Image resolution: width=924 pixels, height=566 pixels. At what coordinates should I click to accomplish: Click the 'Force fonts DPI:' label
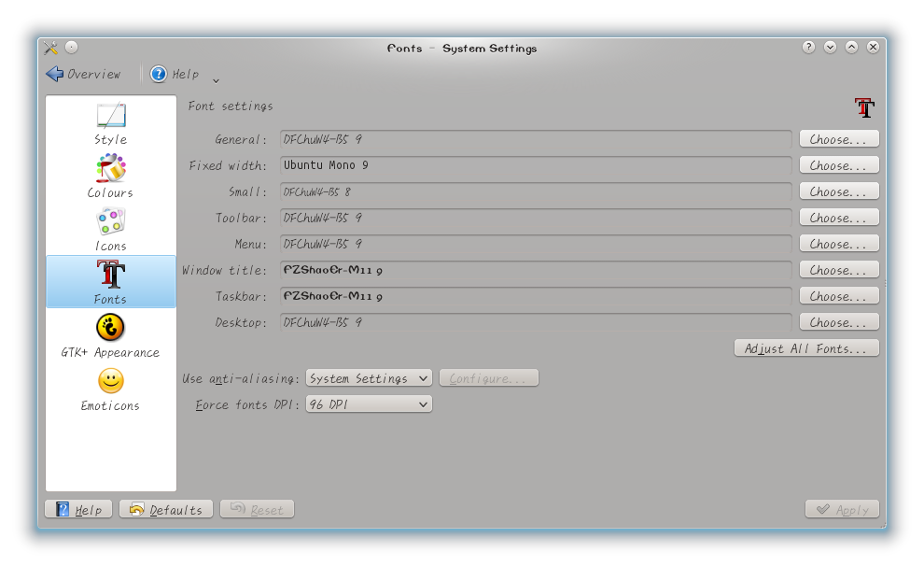click(247, 404)
